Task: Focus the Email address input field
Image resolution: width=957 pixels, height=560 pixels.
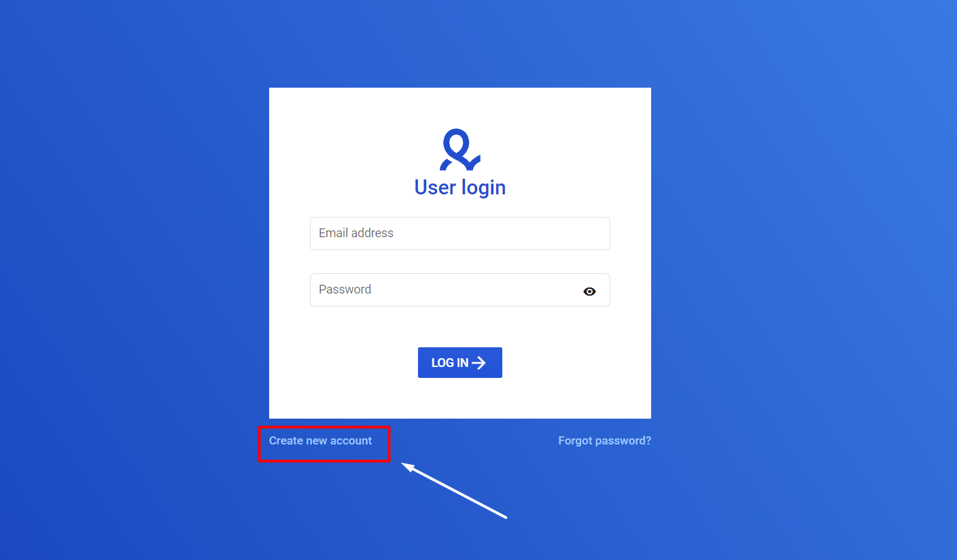Action: click(x=460, y=233)
